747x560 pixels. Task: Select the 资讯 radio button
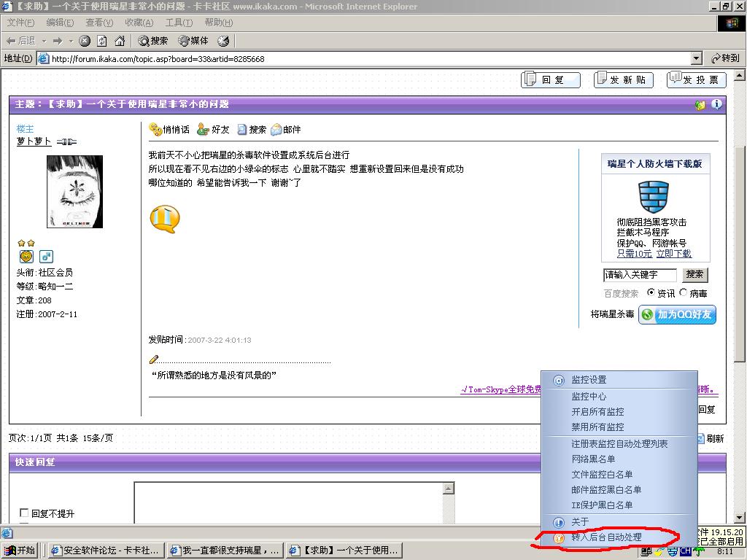pyautogui.click(x=651, y=292)
